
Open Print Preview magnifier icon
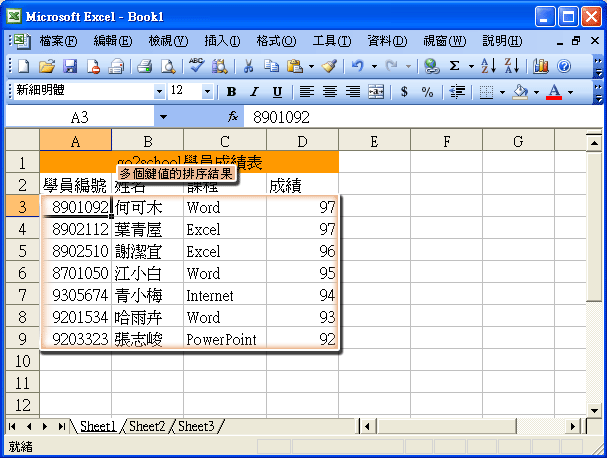[168, 67]
